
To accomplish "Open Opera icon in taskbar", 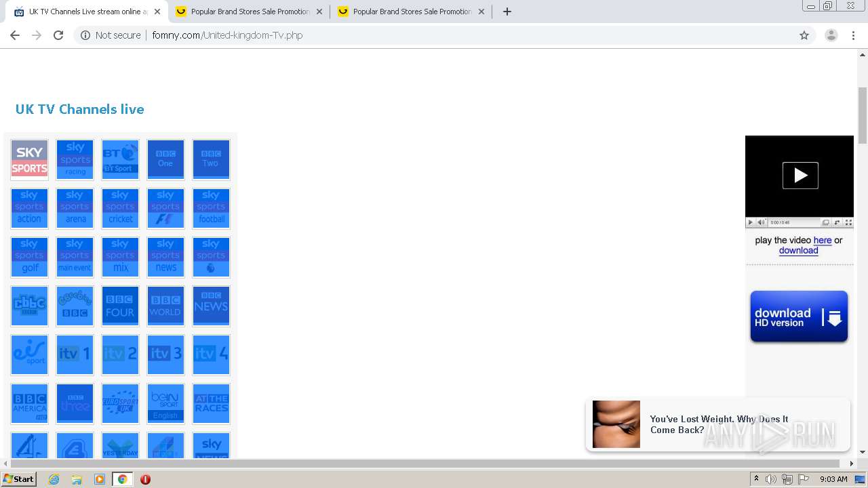I will tap(145, 479).
